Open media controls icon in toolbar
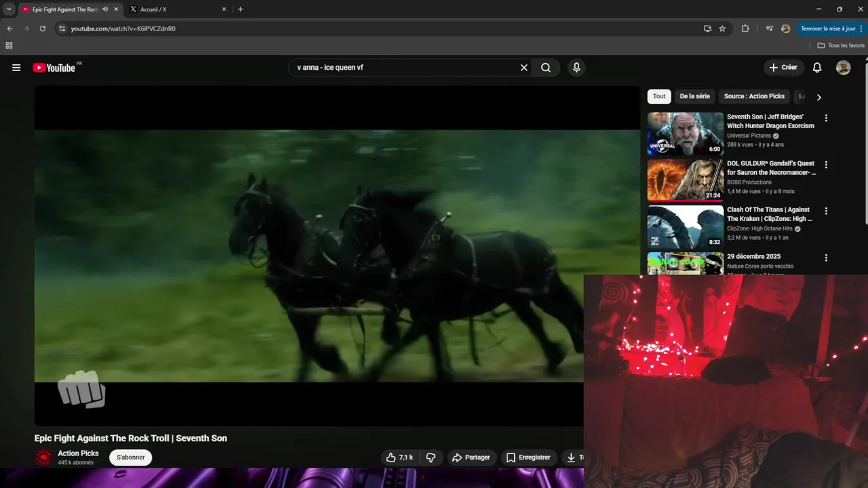 tap(769, 28)
